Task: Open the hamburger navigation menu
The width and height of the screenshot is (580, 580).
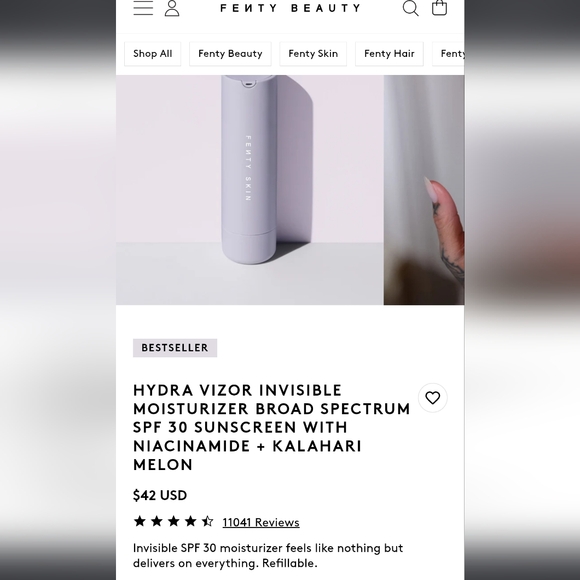Action: point(143,8)
